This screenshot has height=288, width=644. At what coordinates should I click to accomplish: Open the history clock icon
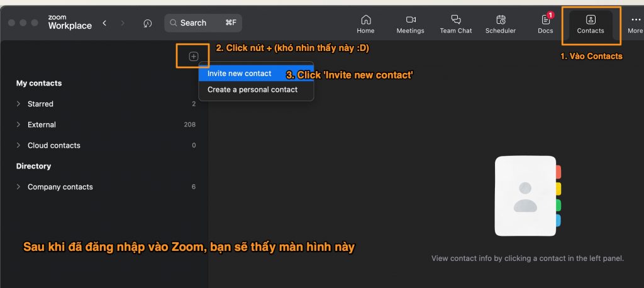[x=147, y=23]
